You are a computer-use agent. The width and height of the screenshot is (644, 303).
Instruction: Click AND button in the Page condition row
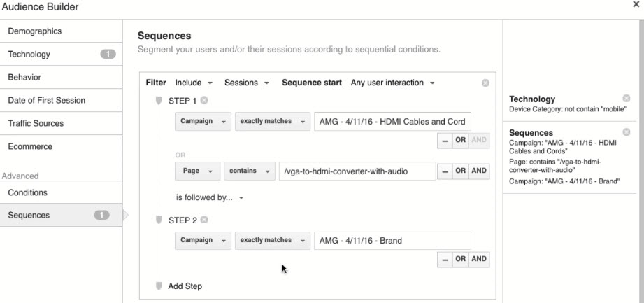(x=479, y=171)
